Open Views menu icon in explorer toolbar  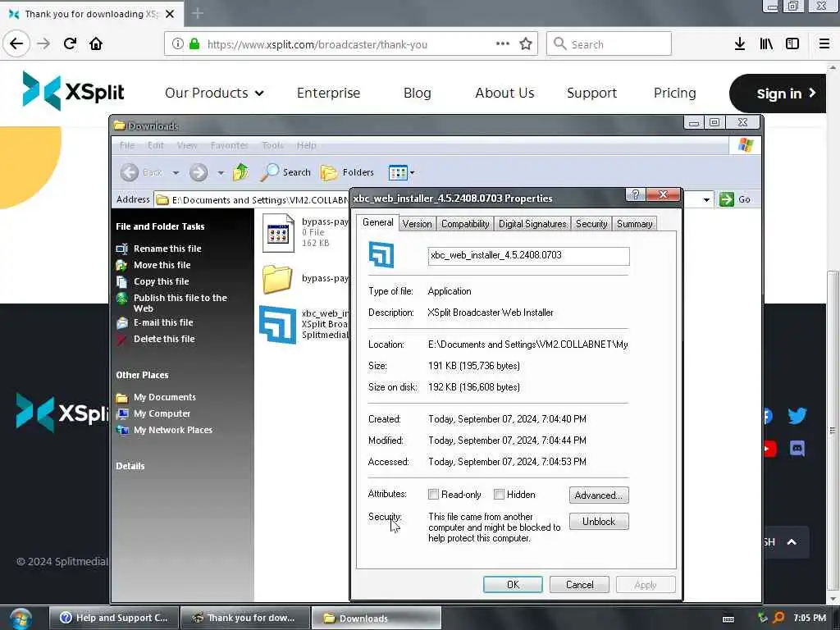(x=401, y=172)
